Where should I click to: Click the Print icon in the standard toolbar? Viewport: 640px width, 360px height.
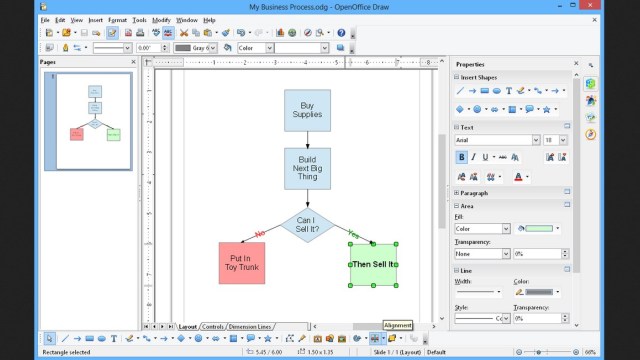pos(140,33)
